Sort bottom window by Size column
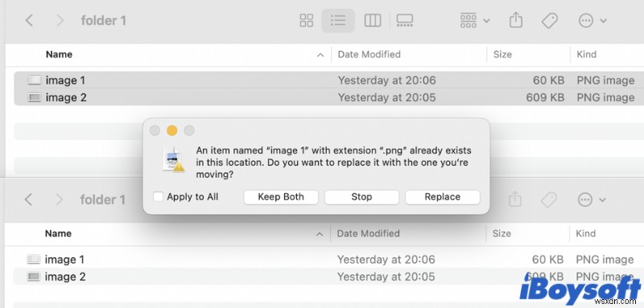This screenshot has height=308, width=644. 502,233
